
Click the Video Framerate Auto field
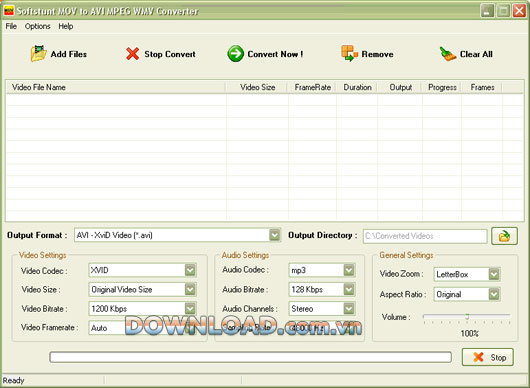142,328
